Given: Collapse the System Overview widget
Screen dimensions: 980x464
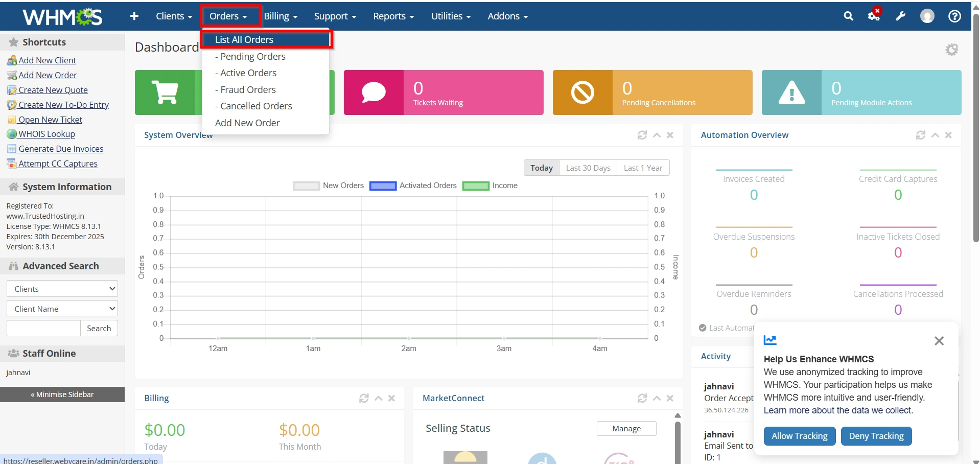Looking at the screenshot, I should click(657, 135).
